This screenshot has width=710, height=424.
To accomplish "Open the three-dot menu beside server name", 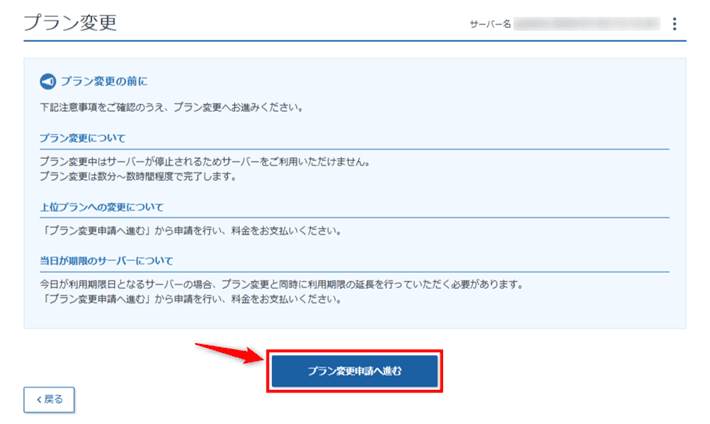I will tap(674, 24).
